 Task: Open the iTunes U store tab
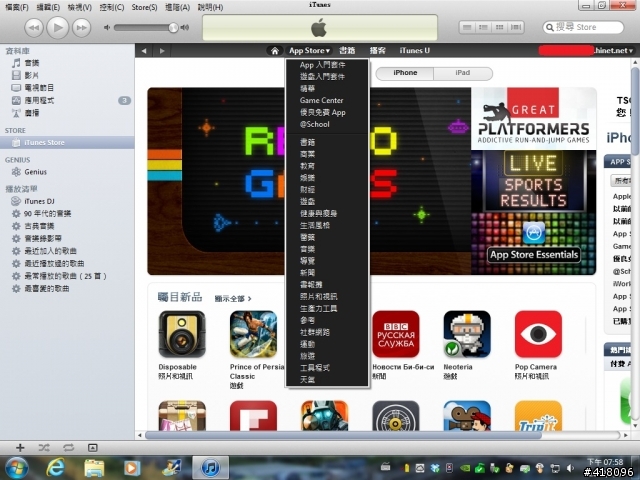tap(414, 51)
